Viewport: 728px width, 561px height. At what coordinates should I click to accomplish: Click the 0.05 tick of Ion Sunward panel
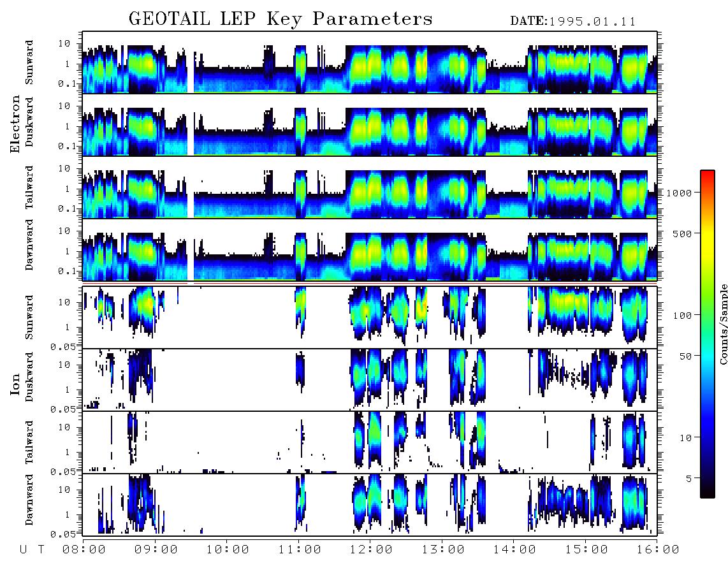62,346
